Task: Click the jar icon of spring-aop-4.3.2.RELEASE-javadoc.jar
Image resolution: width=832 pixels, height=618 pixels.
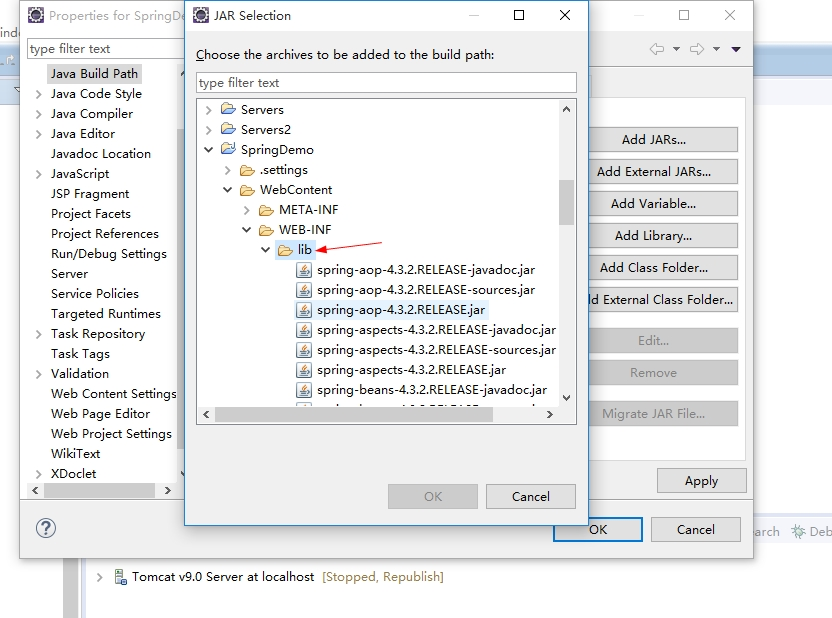Action: 304,270
